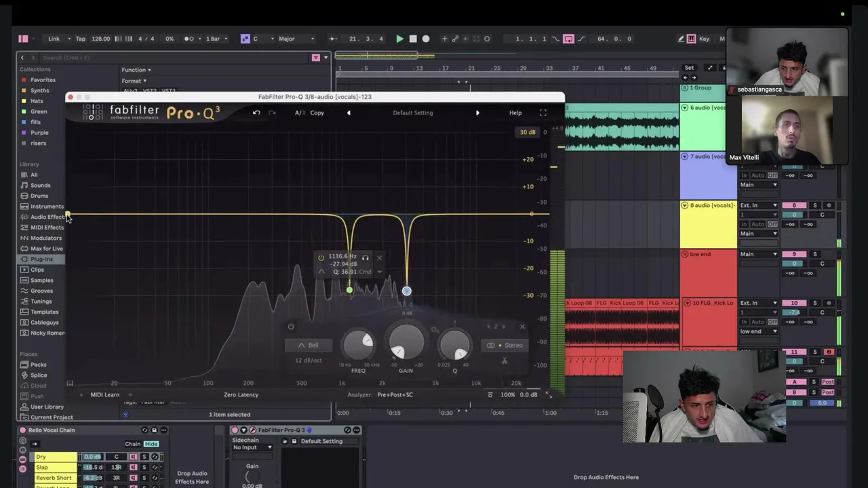Select the Purple collection
The image size is (868, 488).
(x=39, y=133)
